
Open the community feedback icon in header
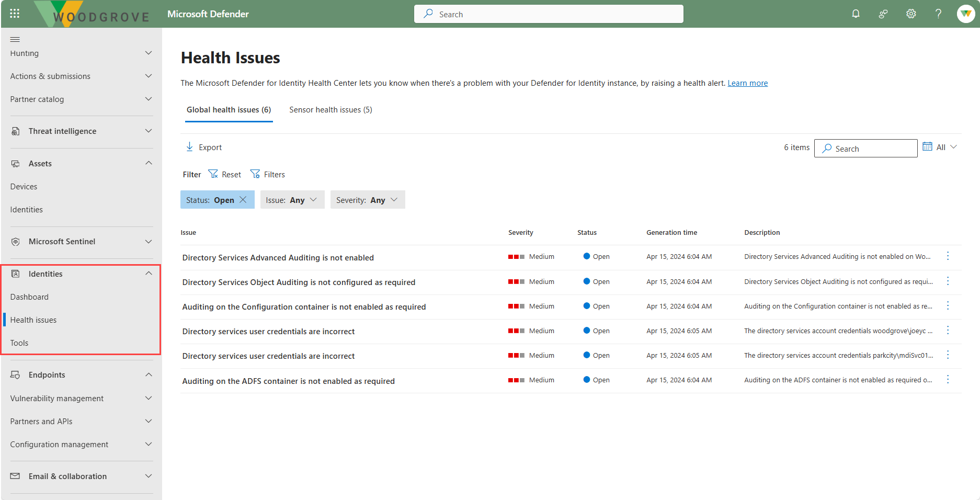coord(883,14)
